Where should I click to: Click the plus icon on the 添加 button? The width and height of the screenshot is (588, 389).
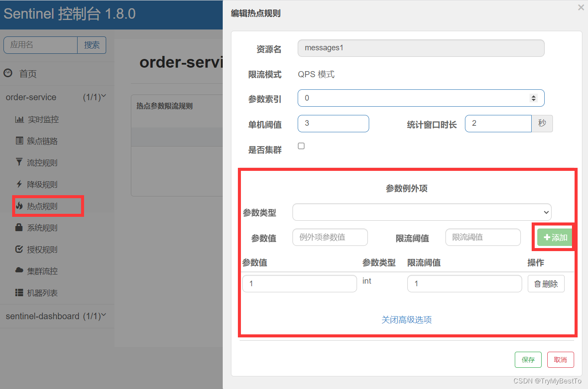coord(547,238)
